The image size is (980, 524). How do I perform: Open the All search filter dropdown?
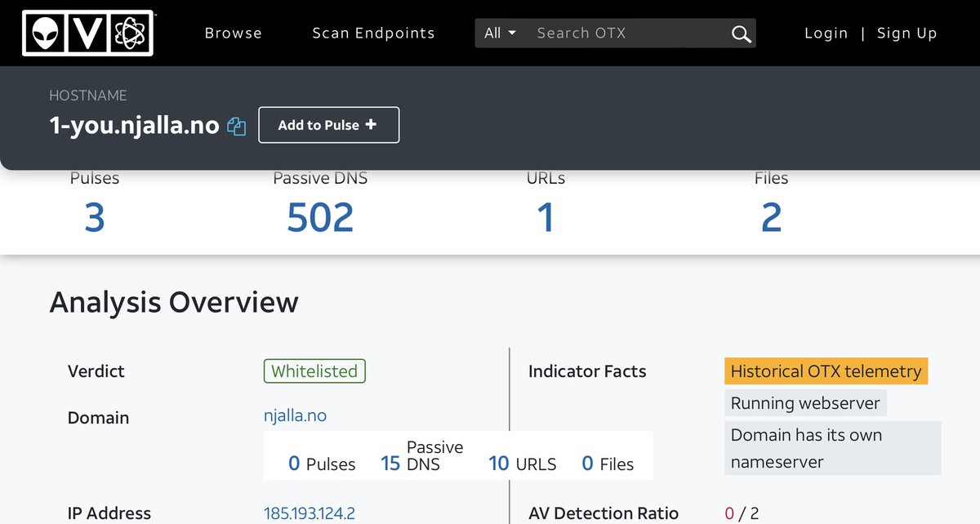coord(500,33)
